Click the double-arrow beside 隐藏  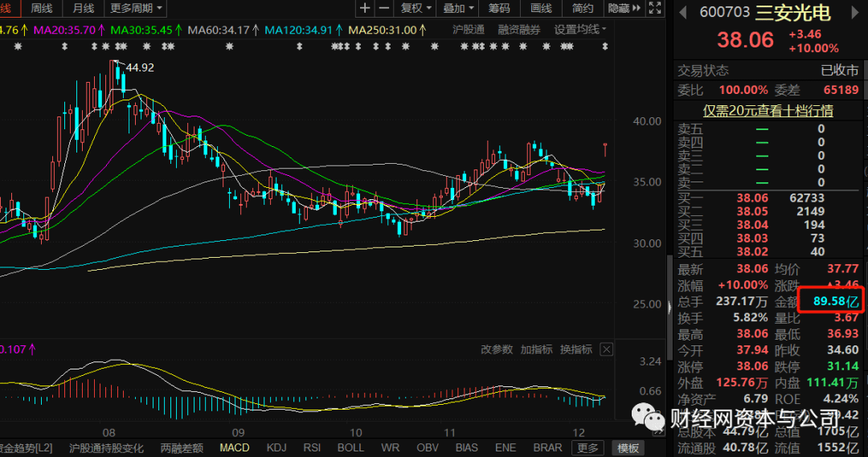[637, 8]
